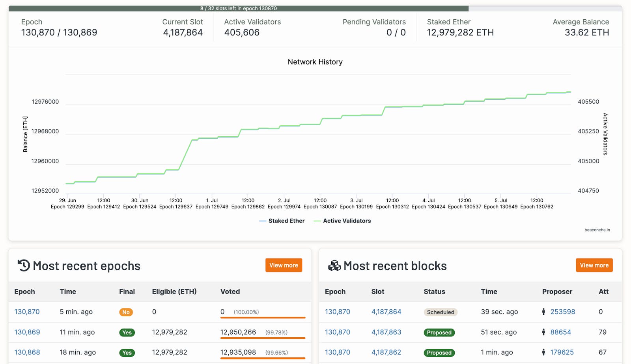This screenshot has width=631, height=364.
Task: Click the Eligible (ETH) column header
Action: point(174,292)
